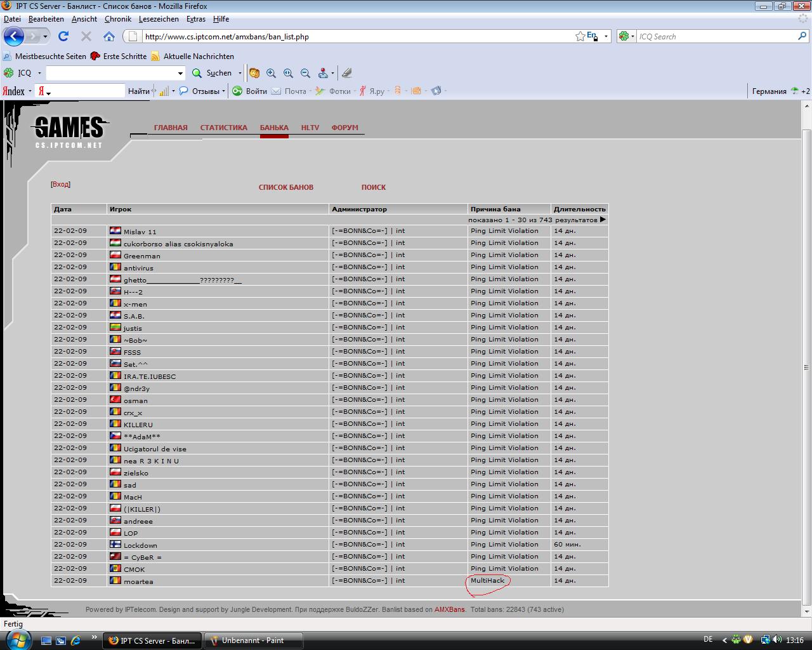Image resolution: width=812 pixels, height=650 pixels.
Task: Click the eraser icon in the ICQ toolbar
Action: pyautogui.click(x=346, y=73)
